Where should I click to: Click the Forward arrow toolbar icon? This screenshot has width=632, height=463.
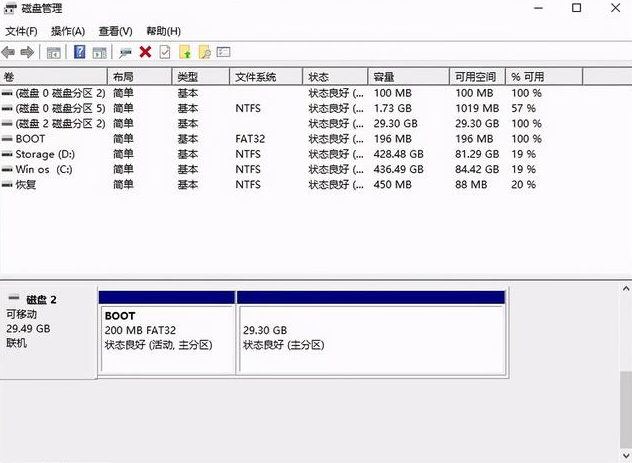point(27,52)
